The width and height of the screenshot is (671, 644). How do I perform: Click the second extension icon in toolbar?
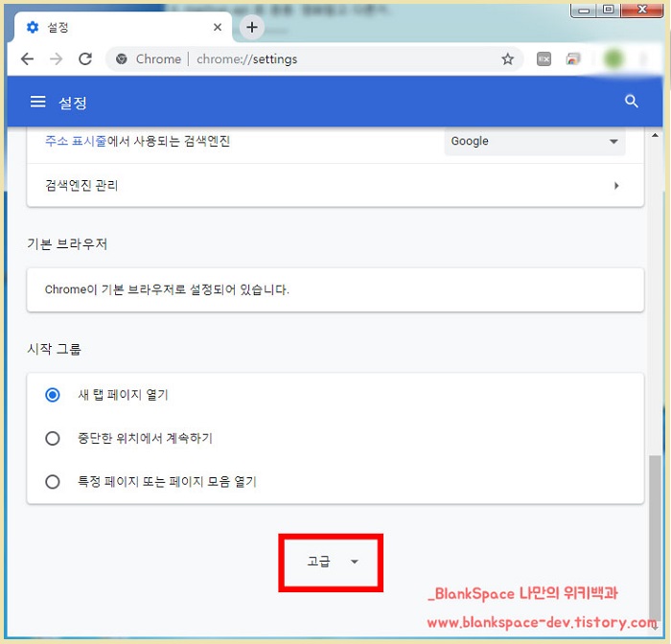[573, 59]
